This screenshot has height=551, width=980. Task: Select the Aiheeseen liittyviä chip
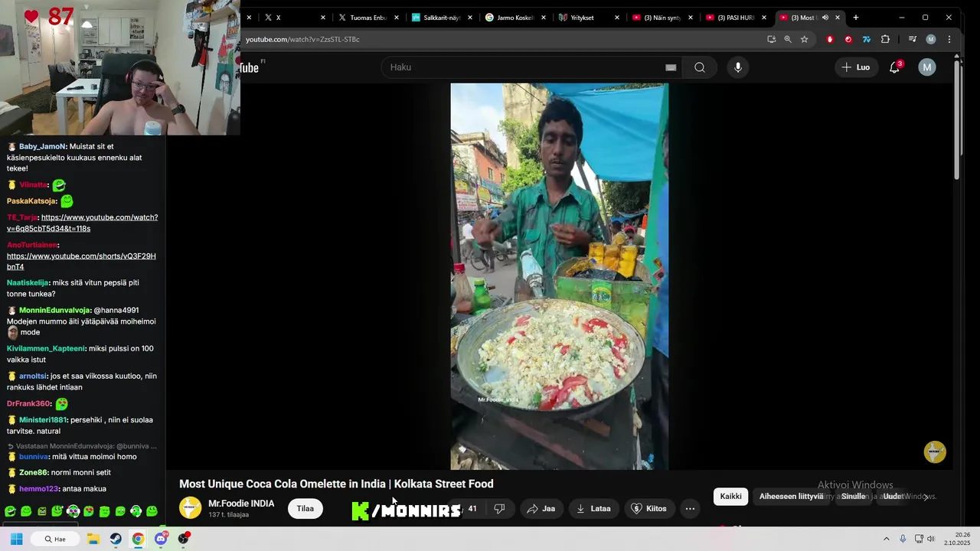[791, 497]
